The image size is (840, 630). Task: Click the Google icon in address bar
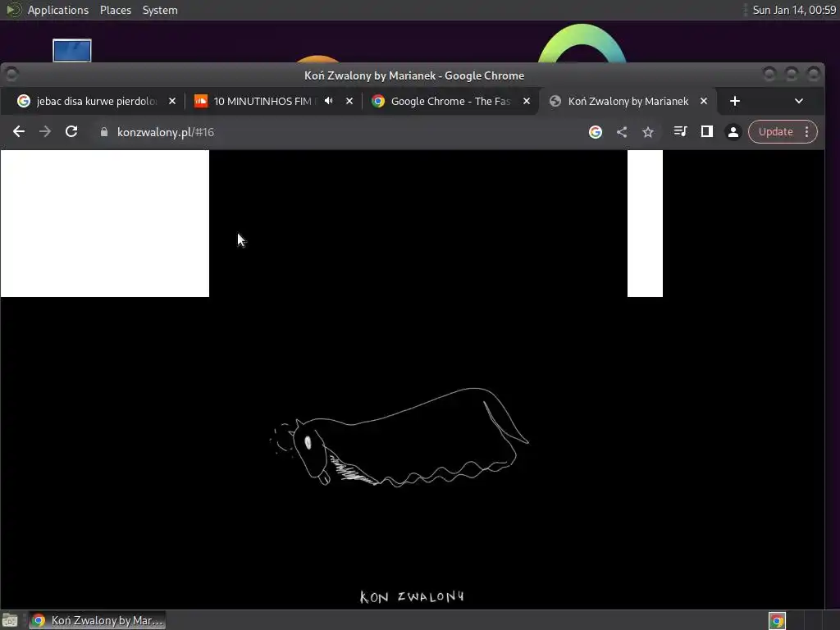pyautogui.click(x=596, y=132)
